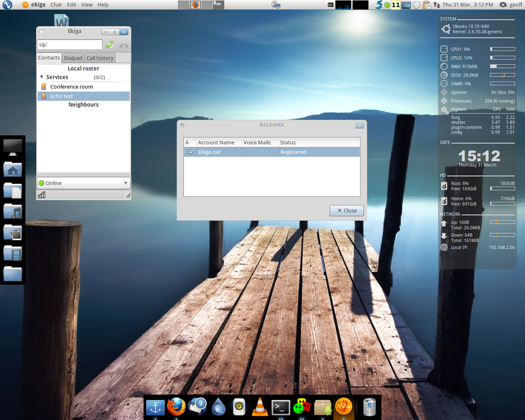
Task: Click the Echo test contact avatar icon
Action: click(43, 96)
